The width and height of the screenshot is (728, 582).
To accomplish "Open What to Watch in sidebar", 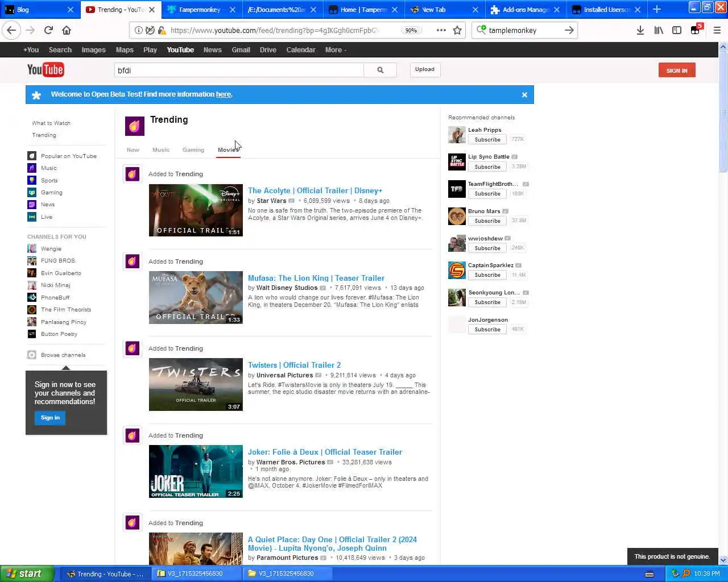I will click(x=51, y=123).
